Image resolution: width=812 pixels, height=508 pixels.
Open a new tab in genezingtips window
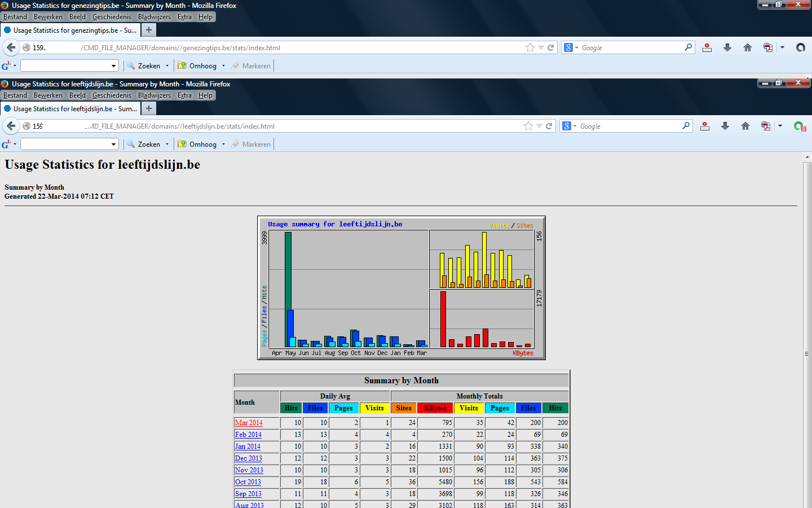click(149, 30)
